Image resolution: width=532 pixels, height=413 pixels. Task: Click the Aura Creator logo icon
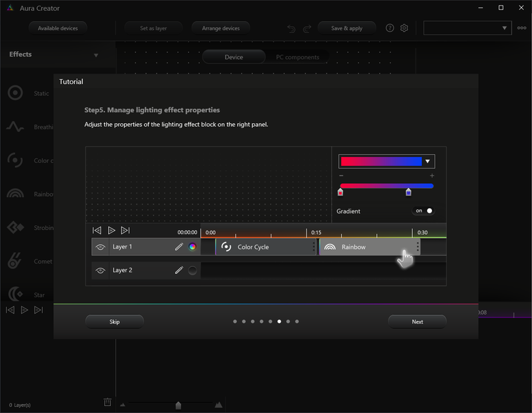[x=10, y=8]
